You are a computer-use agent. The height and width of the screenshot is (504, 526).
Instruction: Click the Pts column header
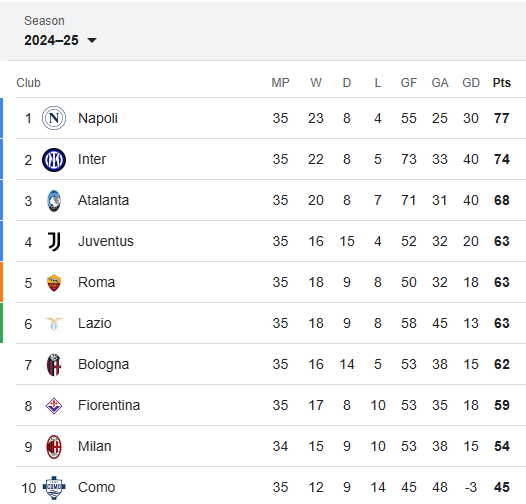click(x=502, y=83)
